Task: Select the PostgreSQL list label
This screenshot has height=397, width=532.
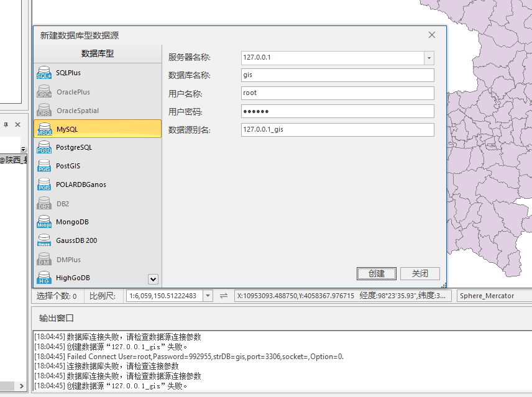Action: pos(74,147)
